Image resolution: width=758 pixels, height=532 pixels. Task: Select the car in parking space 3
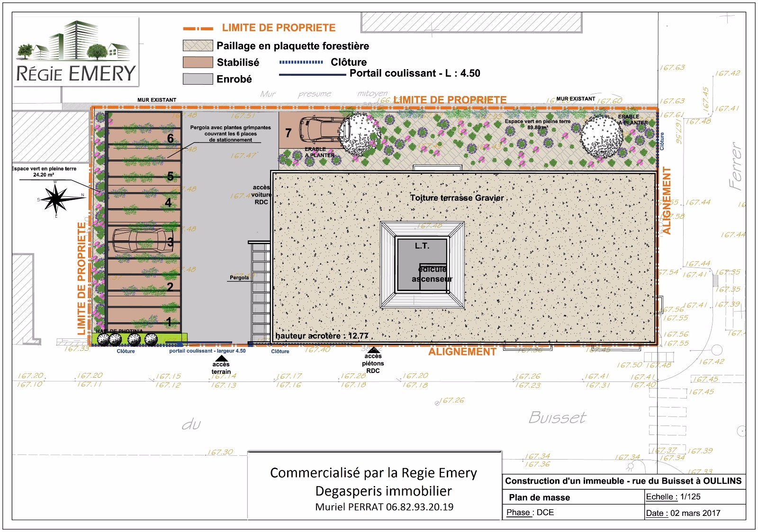(143, 240)
